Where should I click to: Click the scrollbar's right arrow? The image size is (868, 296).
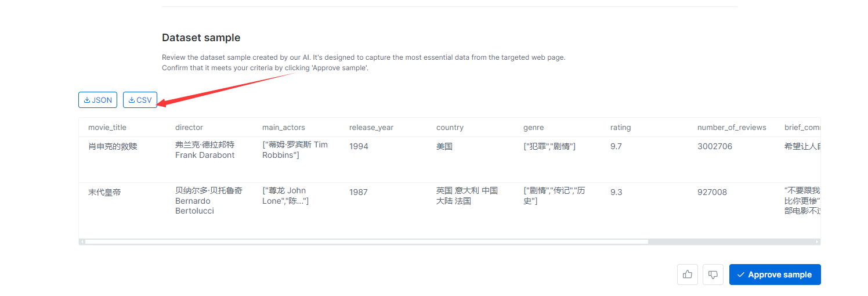[817, 241]
